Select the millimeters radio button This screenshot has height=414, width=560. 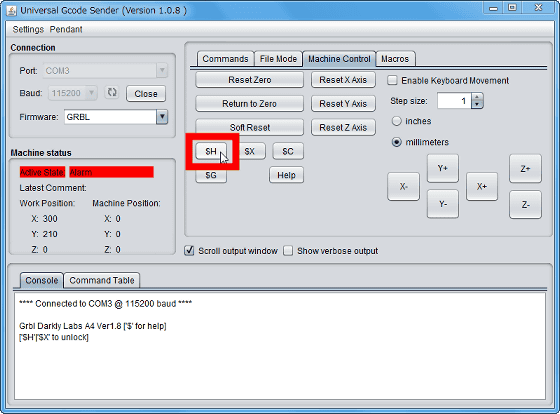pos(396,142)
